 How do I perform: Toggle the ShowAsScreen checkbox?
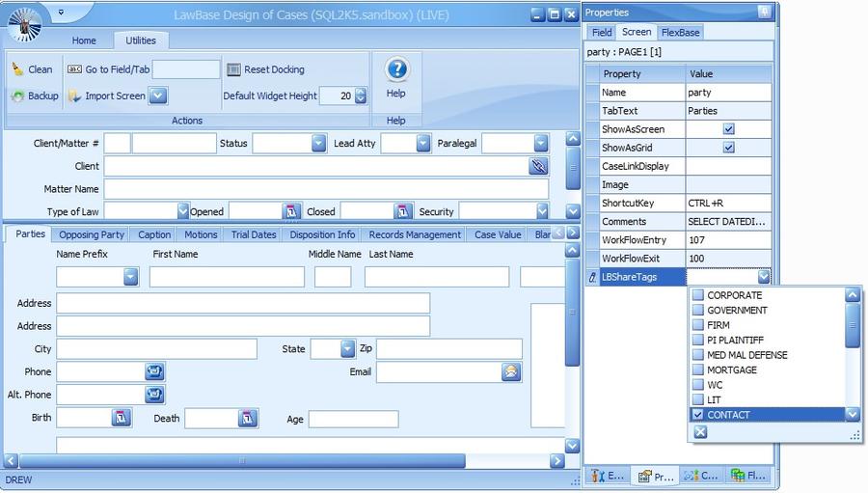coord(728,129)
